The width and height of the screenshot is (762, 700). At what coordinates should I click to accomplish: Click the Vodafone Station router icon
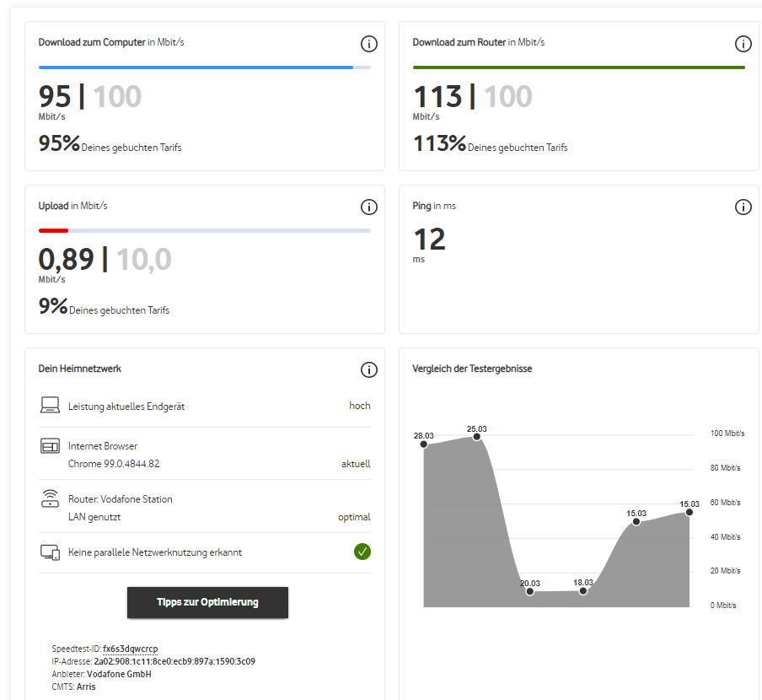tap(50, 498)
